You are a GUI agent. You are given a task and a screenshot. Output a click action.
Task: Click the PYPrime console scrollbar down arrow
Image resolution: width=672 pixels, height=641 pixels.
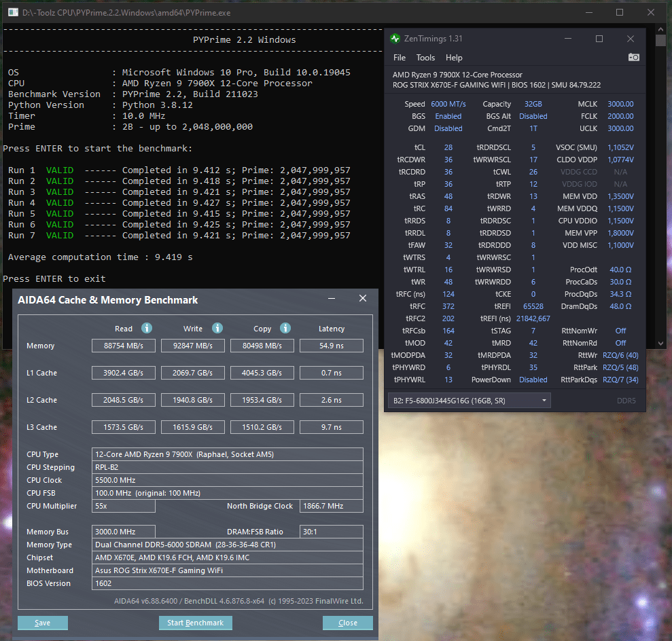click(660, 344)
